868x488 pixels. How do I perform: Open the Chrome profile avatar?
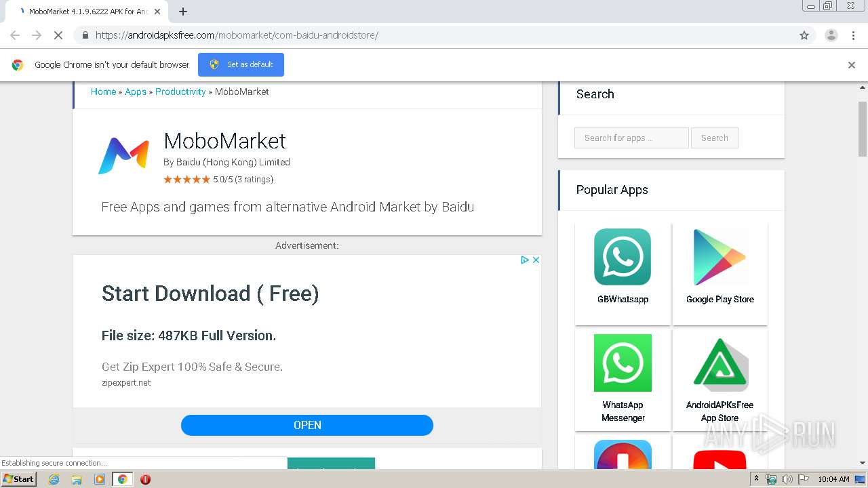point(831,35)
